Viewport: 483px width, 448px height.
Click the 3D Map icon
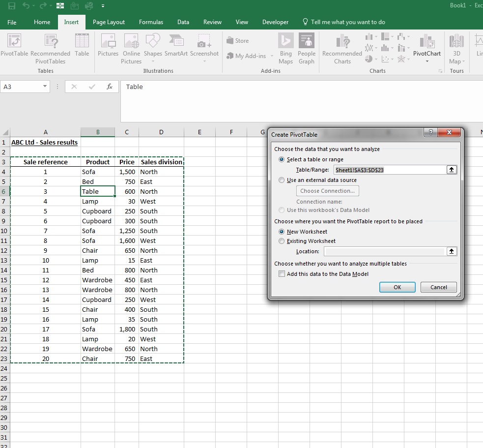pyautogui.click(x=456, y=49)
